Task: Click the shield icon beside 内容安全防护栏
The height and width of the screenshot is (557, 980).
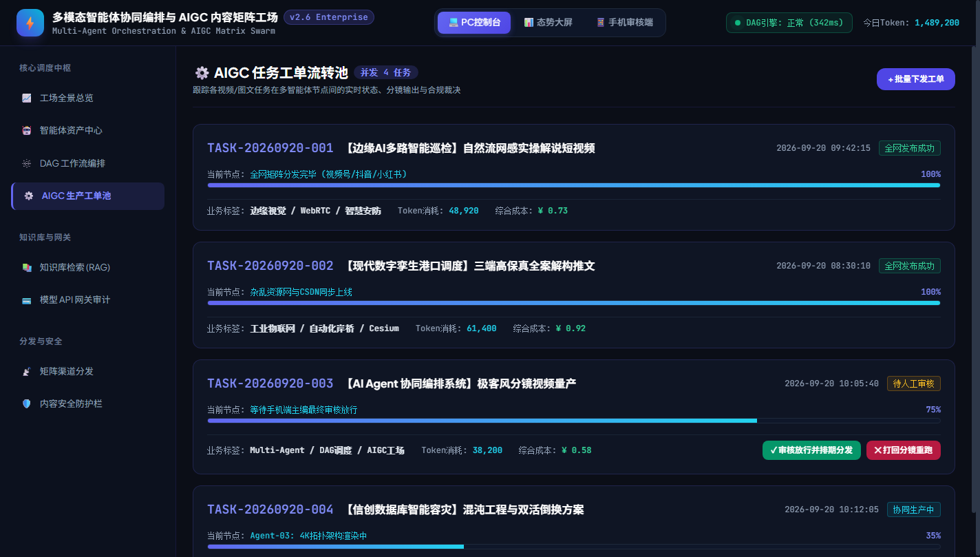Action: (27, 403)
